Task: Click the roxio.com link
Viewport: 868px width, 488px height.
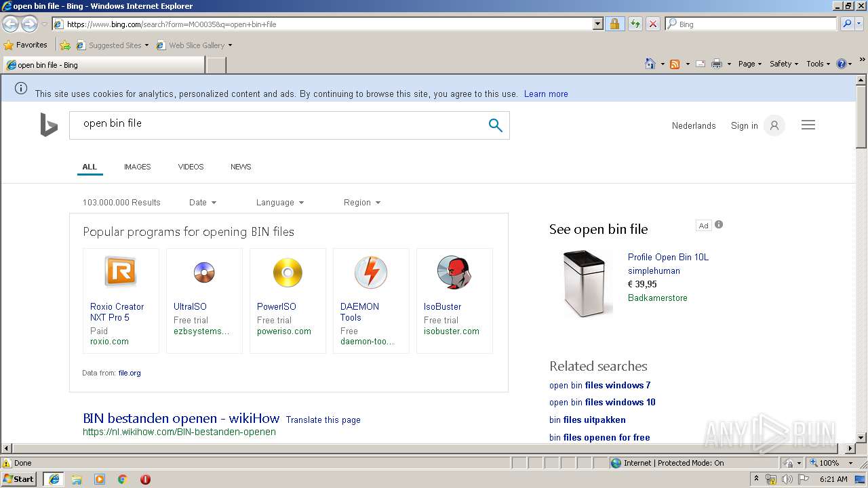Action: [x=109, y=342]
